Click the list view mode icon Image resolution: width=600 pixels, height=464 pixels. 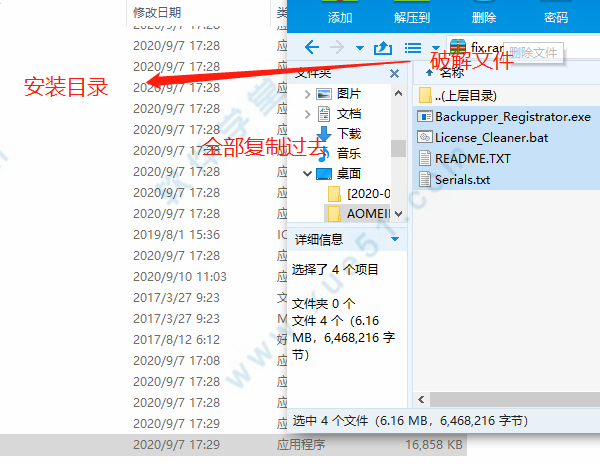pos(413,48)
